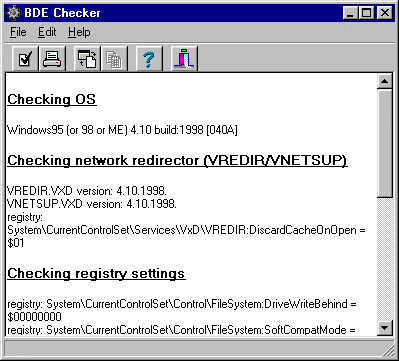Image resolution: width=399 pixels, height=361 pixels.
Task: Open the File menu
Action: coord(18,32)
